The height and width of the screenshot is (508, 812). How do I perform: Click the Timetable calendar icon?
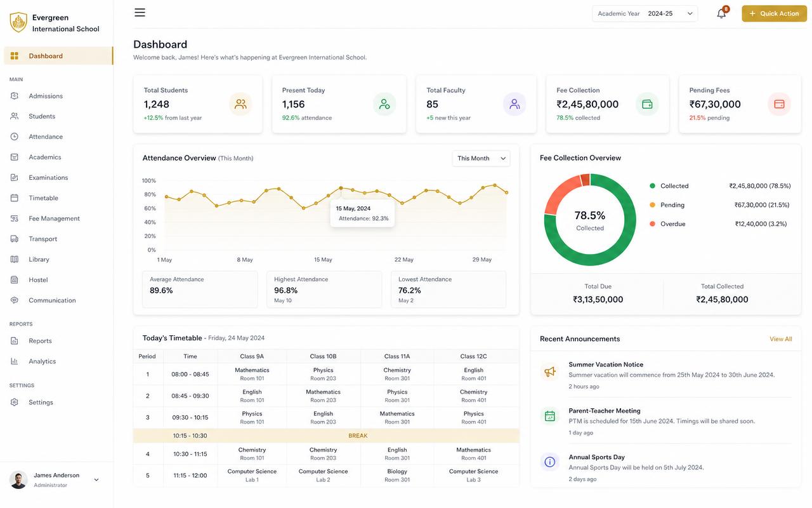coord(15,198)
